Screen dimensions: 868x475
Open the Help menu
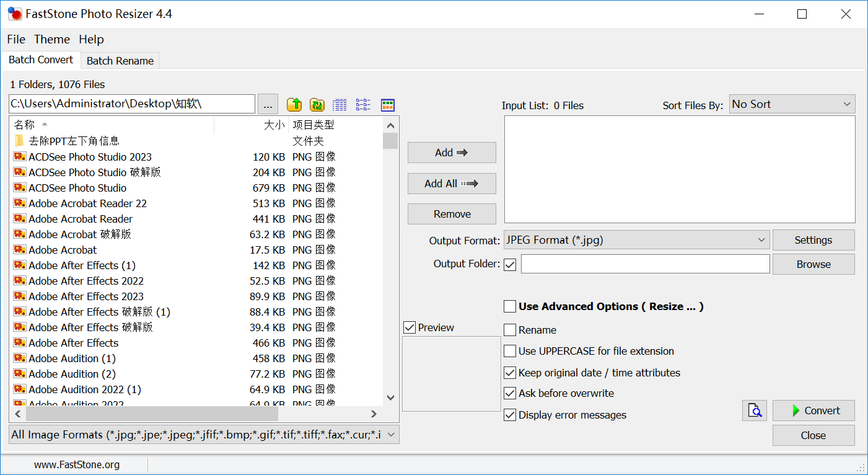tap(91, 39)
